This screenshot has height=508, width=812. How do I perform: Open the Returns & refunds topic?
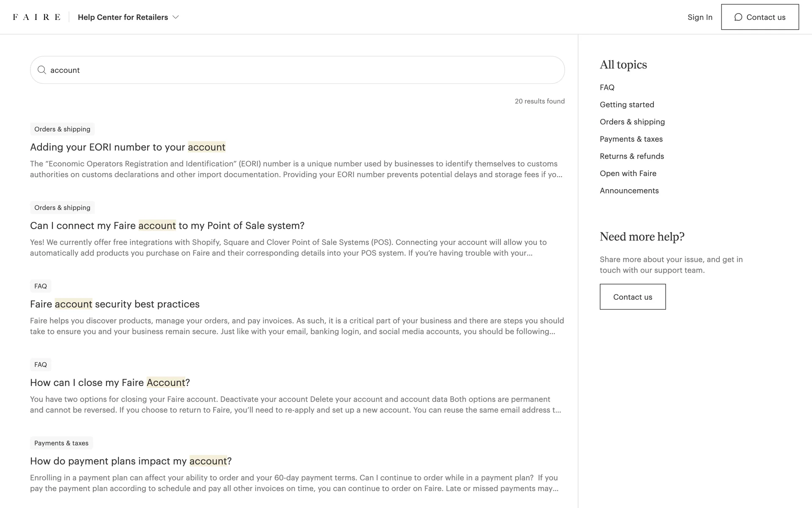tap(631, 156)
